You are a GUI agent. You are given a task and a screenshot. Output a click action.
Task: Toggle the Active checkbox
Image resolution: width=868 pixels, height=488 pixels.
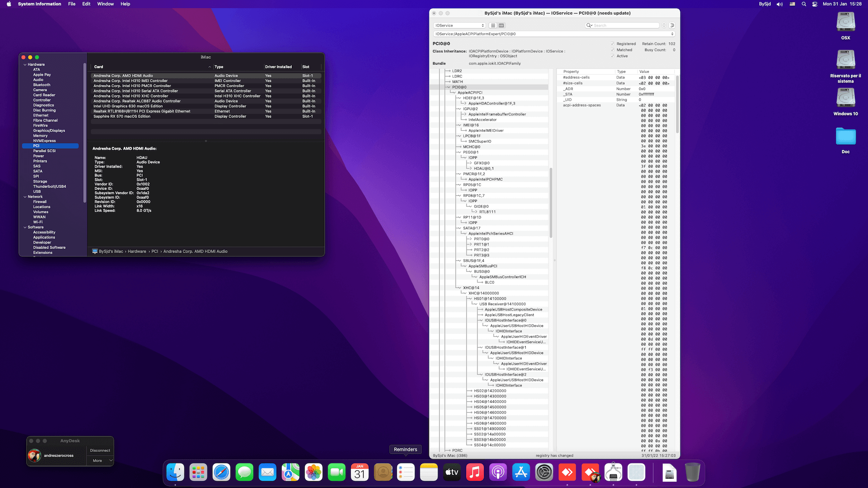(x=613, y=56)
